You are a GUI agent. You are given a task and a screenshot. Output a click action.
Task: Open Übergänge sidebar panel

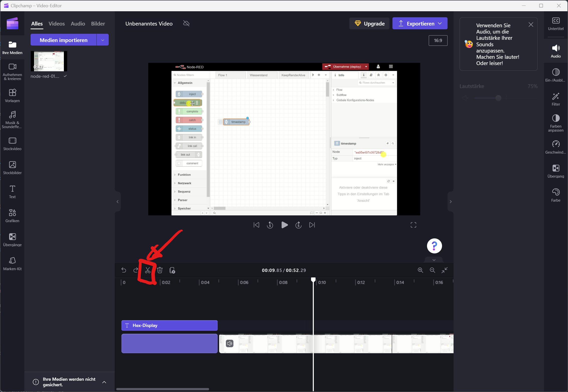[12, 240]
